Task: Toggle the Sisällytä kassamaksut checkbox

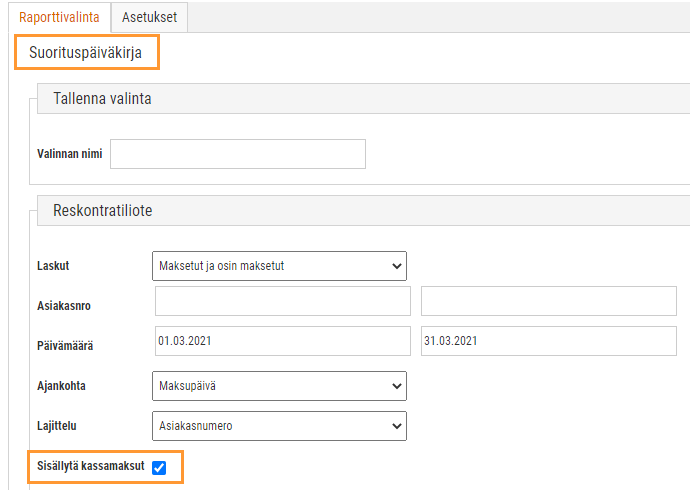Action: [x=159, y=468]
